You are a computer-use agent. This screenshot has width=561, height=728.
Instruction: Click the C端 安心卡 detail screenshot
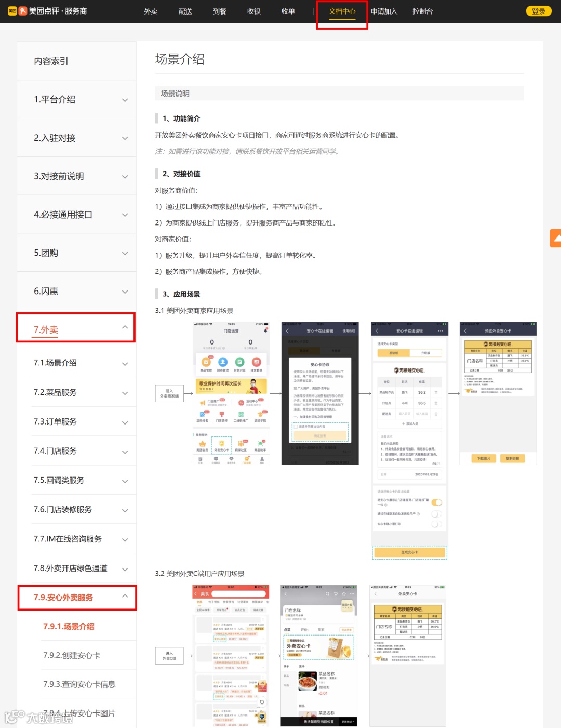click(408, 655)
